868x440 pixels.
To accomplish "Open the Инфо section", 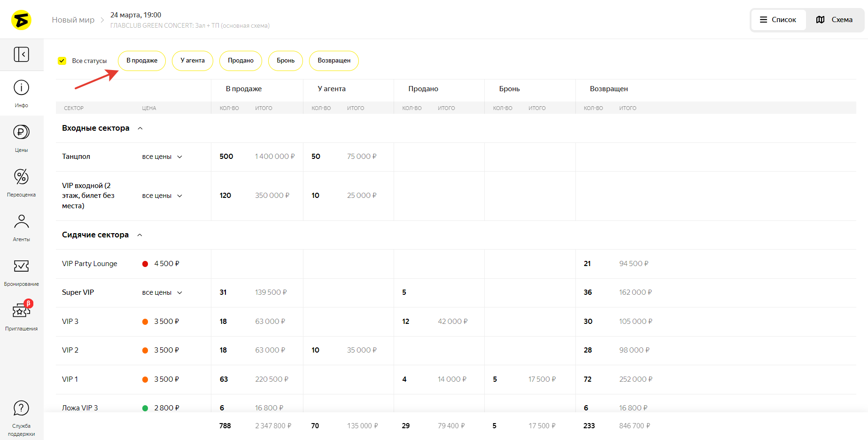I will click(21, 93).
